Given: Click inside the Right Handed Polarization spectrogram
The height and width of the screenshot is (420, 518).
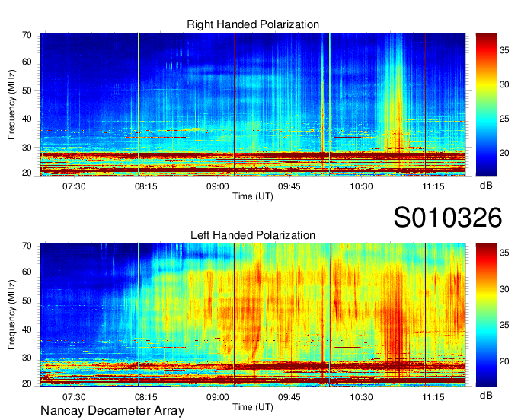Looking at the screenshot, I should click(x=253, y=104).
